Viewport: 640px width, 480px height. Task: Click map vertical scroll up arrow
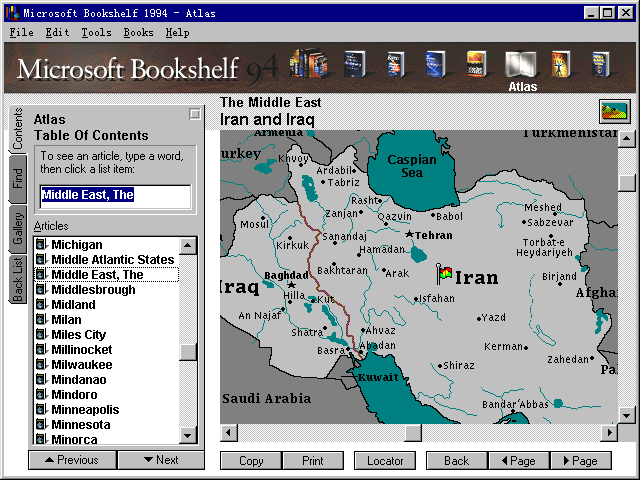point(627,139)
